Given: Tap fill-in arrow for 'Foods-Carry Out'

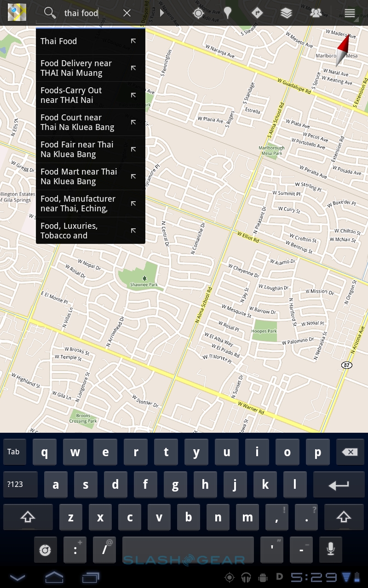Looking at the screenshot, I should (133, 95).
